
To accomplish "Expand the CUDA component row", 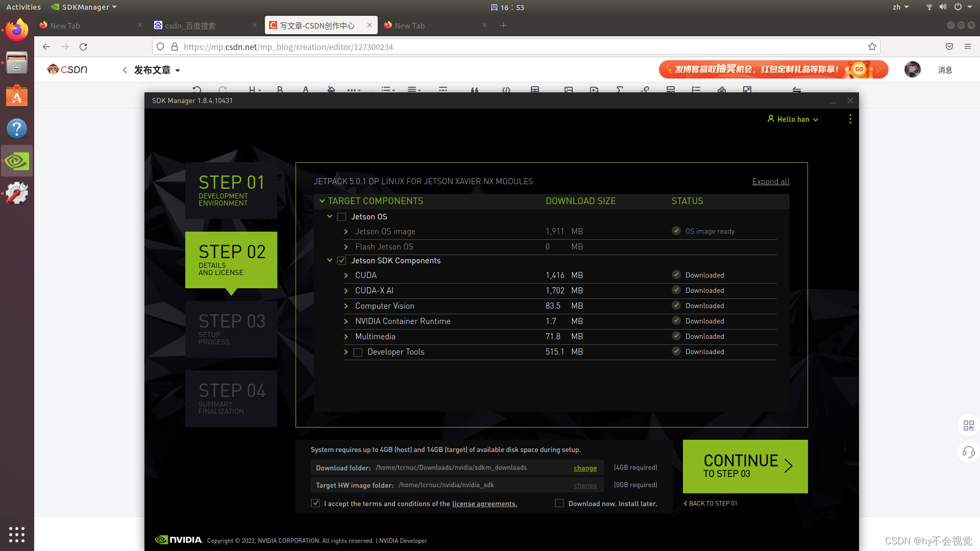I will click(x=346, y=275).
